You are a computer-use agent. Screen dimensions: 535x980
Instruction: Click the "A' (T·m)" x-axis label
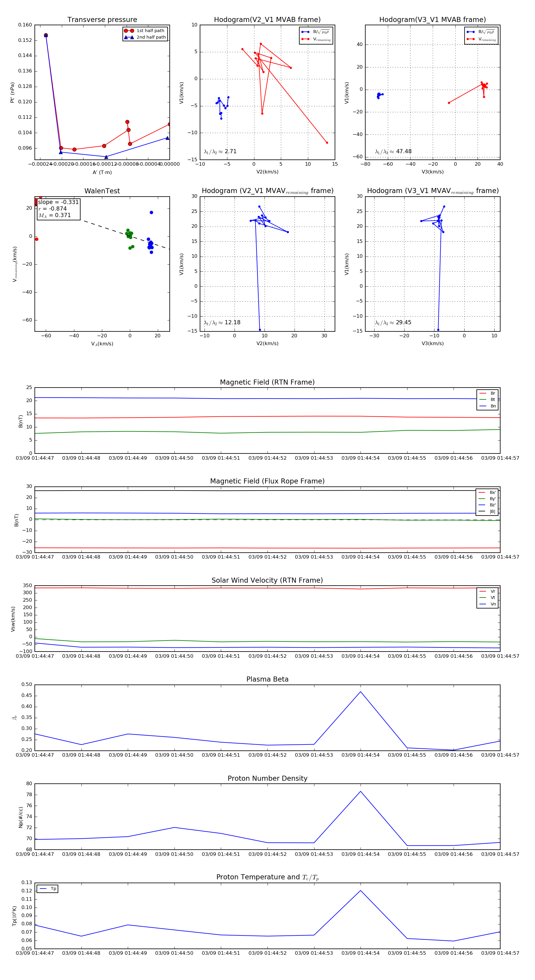click(102, 172)
